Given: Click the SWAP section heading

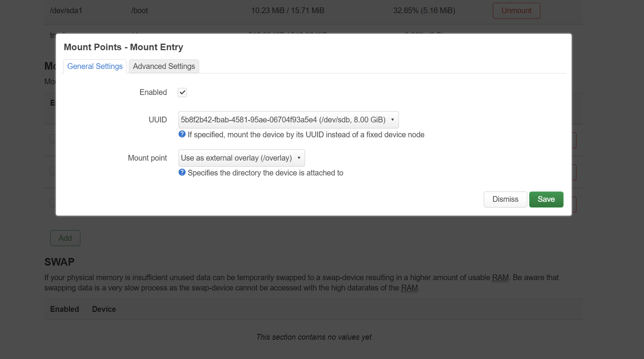Looking at the screenshot, I should pos(59,262).
